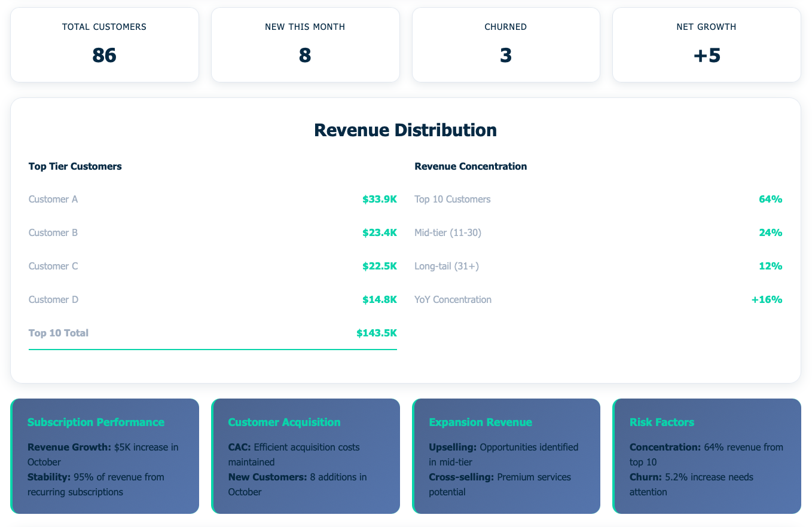Select the Expansion Revenue card

coord(506,456)
